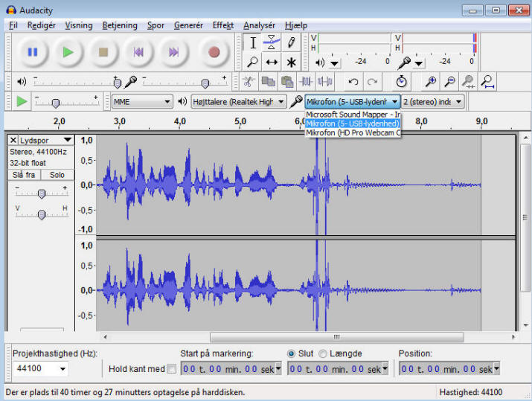Click the green Play-at-speed button
This screenshot has height=401, width=532.
point(22,101)
